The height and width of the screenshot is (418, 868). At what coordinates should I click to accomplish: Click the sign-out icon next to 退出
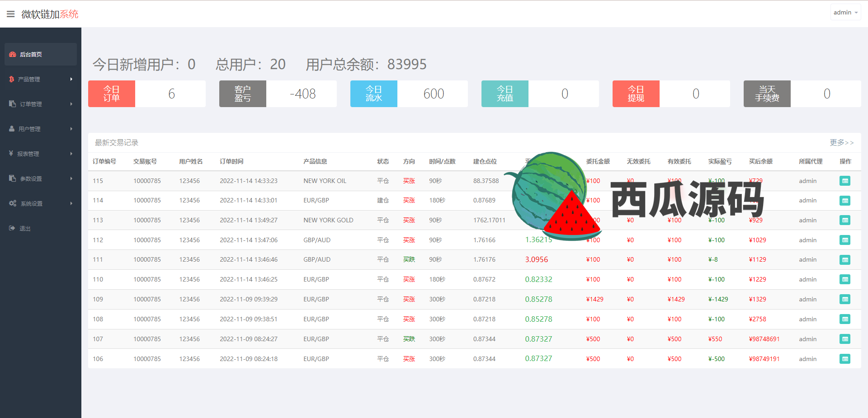12,228
